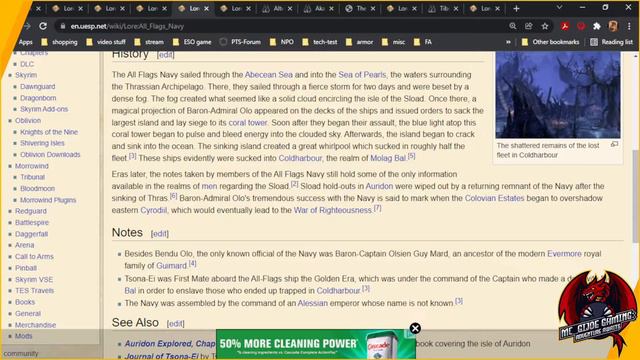Open the Sea of Pearls link
The width and height of the screenshot is (640, 360).
coord(362,75)
